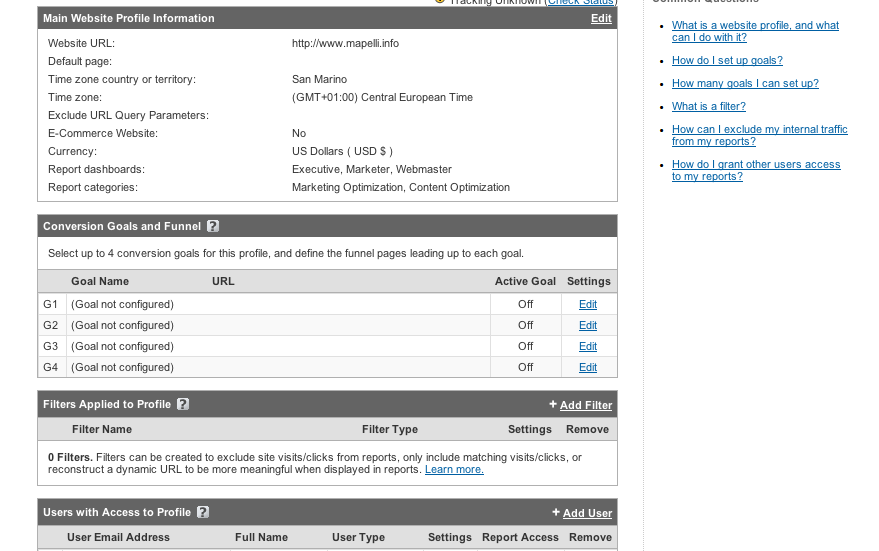Screen dimensions: 879x551
Task: Click the Filter Type column header
Action: click(390, 429)
